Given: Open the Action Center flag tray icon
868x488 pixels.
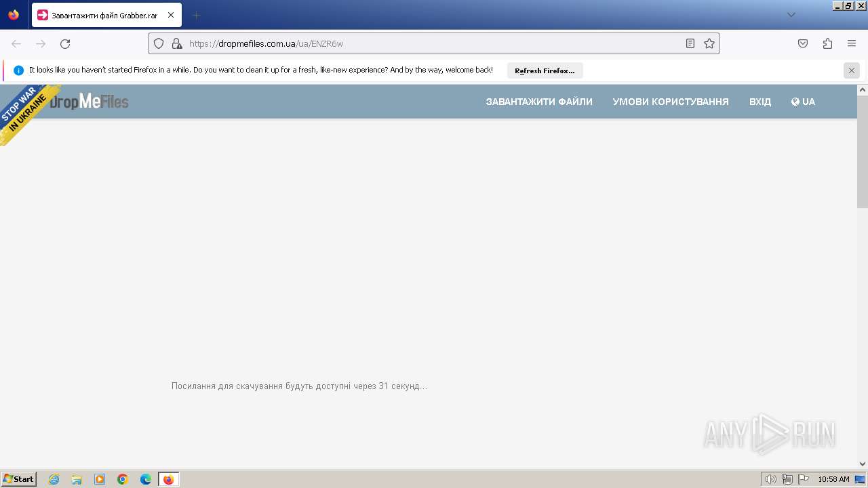Looking at the screenshot, I should (x=804, y=479).
